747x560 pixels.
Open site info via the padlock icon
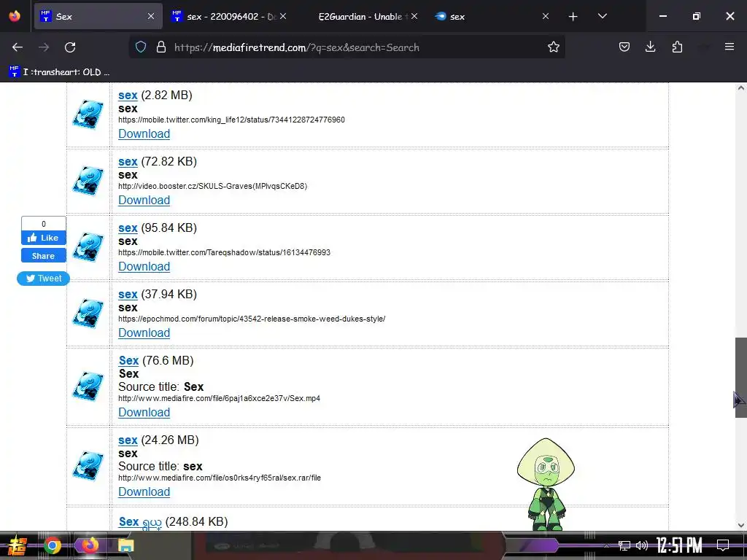pyautogui.click(x=161, y=47)
